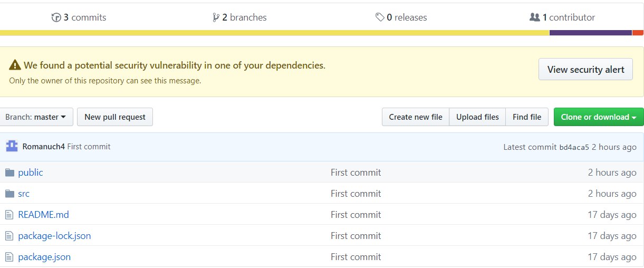644x268 pixels.
Task: Click the New pull request button
Action: [115, 117]
